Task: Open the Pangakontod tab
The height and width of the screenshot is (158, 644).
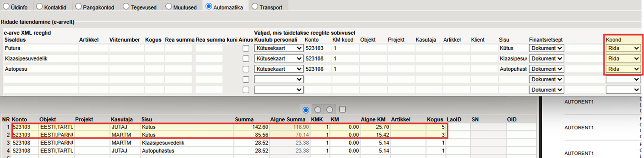Action: click(78, 7)
